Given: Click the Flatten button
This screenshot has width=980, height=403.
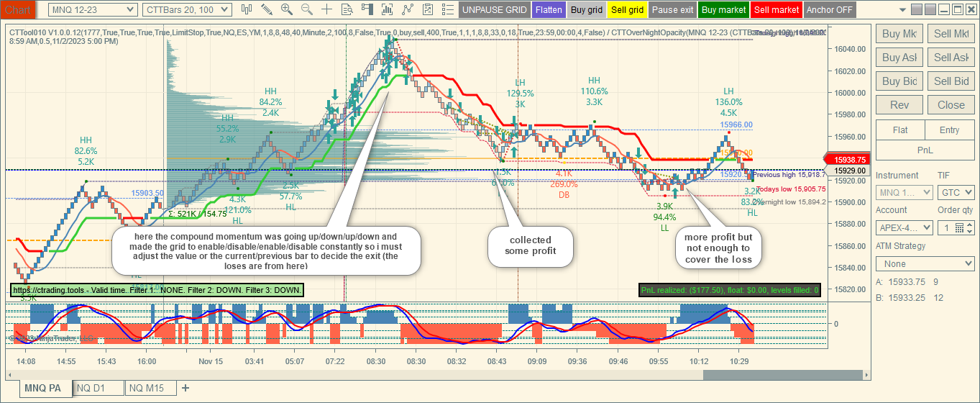Looking at the screenshot, I should point(549,10).
